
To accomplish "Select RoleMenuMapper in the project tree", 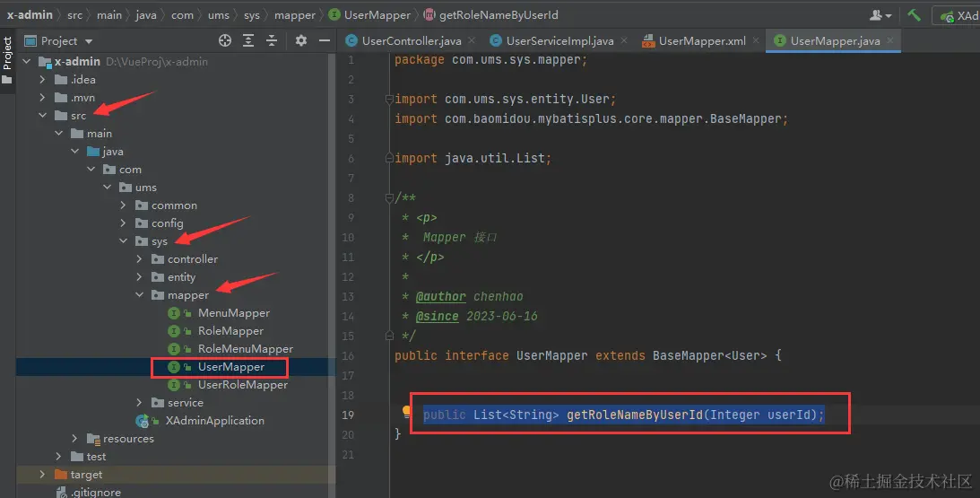I will [245, 349].
